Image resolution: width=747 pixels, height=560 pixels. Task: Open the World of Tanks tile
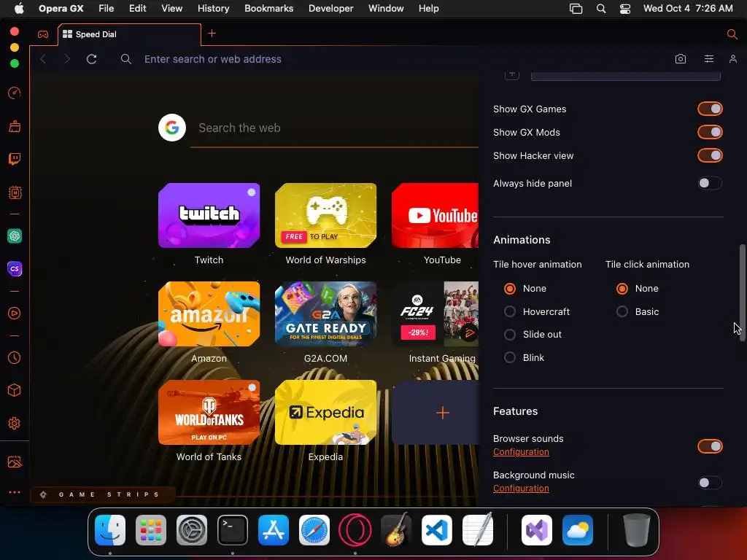click(209, 413)
